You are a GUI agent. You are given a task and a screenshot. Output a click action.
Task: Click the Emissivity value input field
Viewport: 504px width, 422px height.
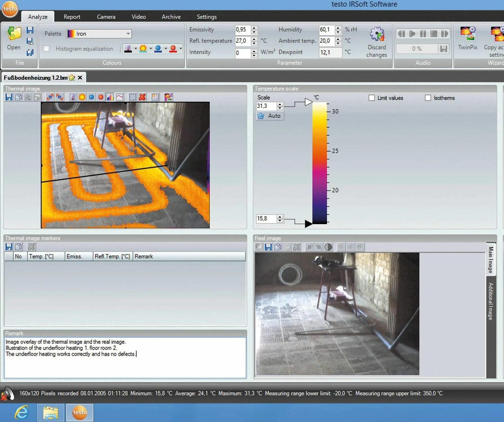point(242,30)
